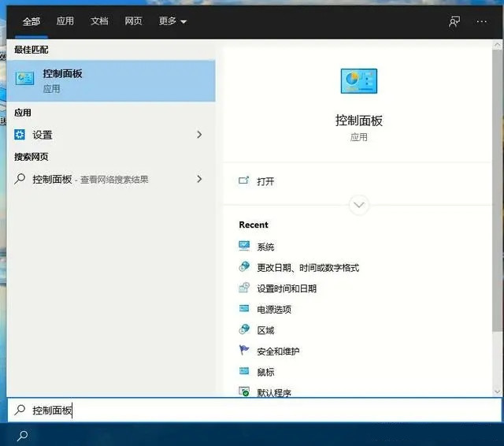
Task: Open the three-dot options menu
Action: click(481, 21)
